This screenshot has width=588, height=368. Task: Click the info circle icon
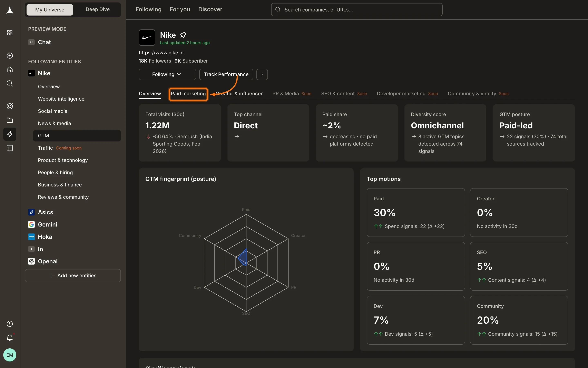[10, 324]
